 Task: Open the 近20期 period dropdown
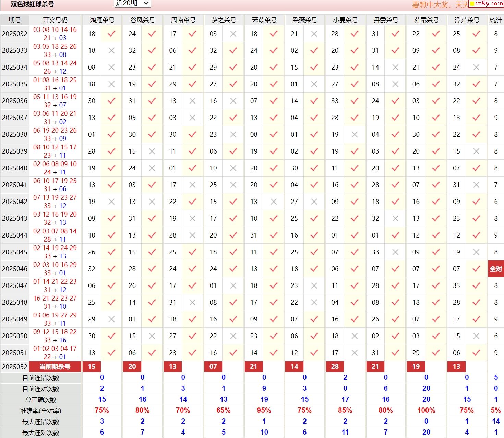132,3
